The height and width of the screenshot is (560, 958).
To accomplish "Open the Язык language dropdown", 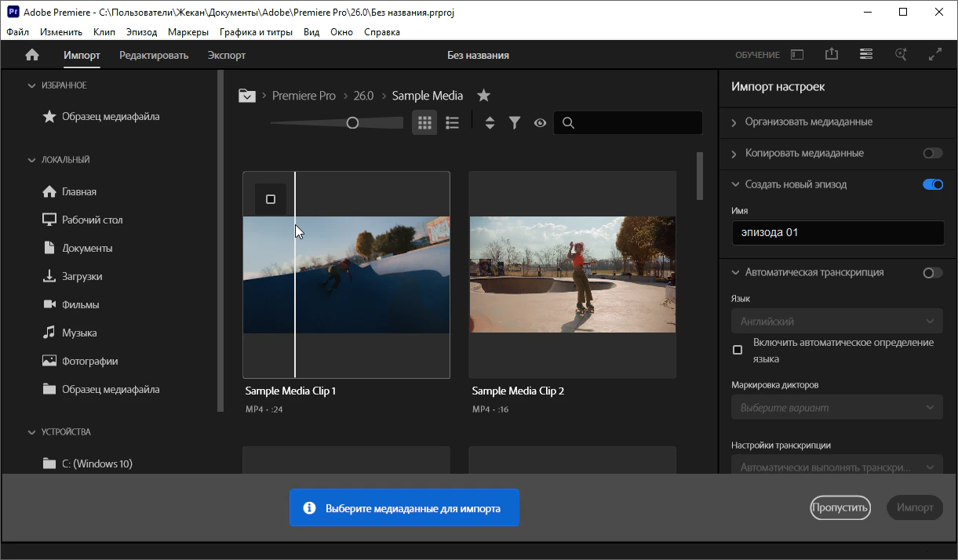I will (836, 322).
